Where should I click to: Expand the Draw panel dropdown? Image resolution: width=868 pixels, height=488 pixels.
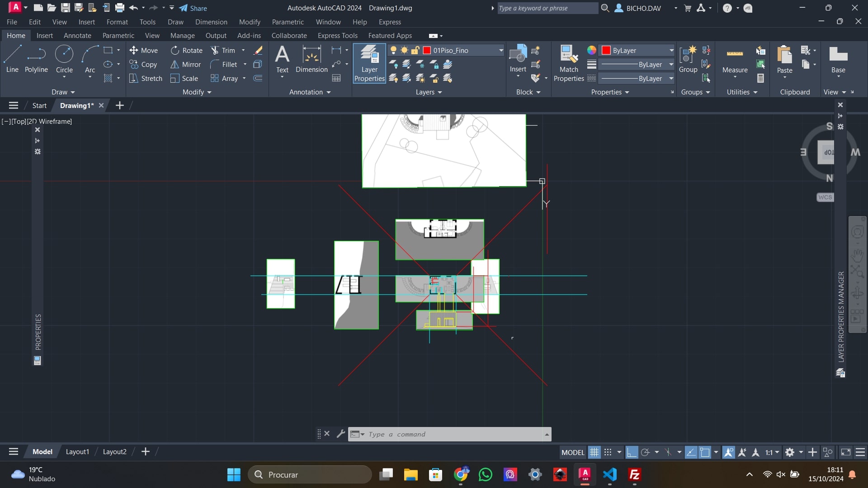pyautogui.click(x=62, y=92)
